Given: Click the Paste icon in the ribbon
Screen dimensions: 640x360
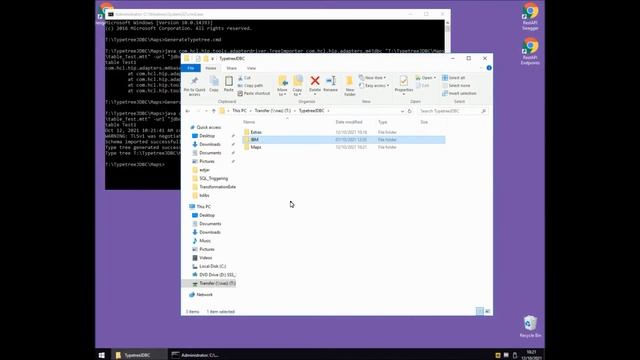Looking at the screenshot, I should [x=229, y=84].
